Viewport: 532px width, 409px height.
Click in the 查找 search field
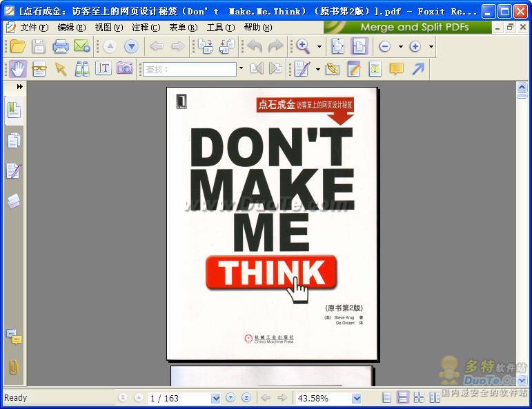[190, 69]
